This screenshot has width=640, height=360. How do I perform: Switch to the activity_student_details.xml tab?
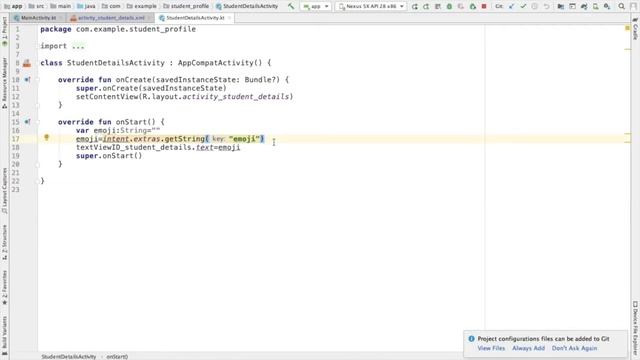pyautogui.click(x=111, y=18)
